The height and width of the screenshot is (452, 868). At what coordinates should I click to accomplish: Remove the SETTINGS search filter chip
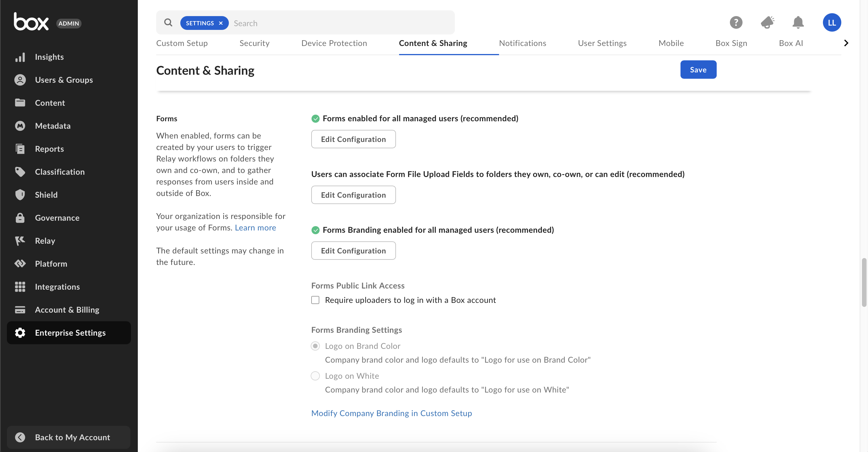coord(221,23)
